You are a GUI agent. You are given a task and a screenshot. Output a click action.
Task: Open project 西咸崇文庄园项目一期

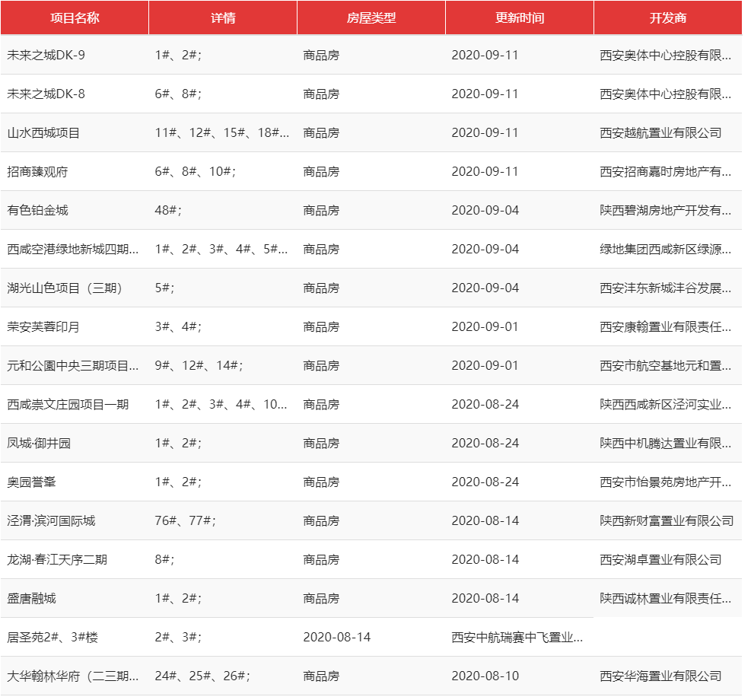(68, 404)
